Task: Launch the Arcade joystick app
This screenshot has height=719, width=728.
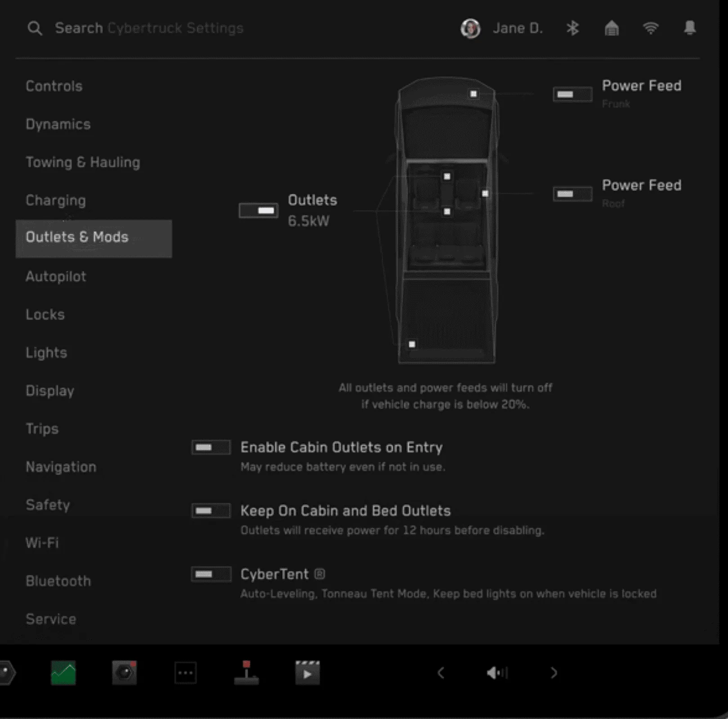Action: [x=246, y=673]
